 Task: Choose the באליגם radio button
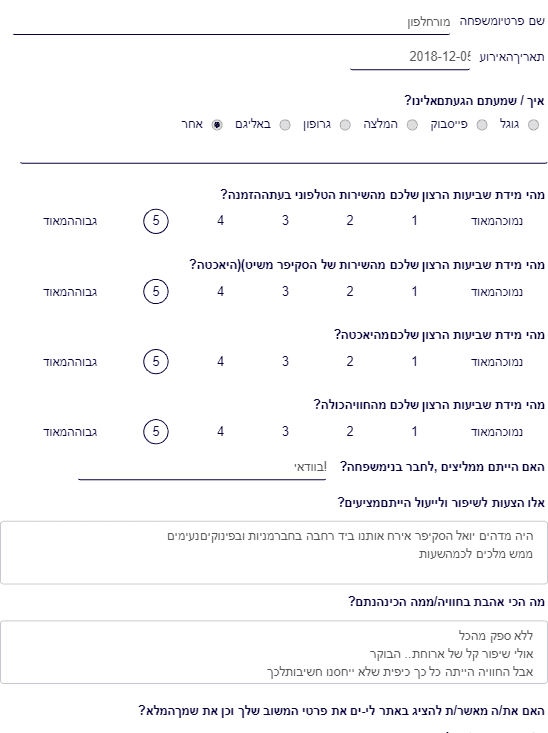pyautogui.click(x=285, y=125)
